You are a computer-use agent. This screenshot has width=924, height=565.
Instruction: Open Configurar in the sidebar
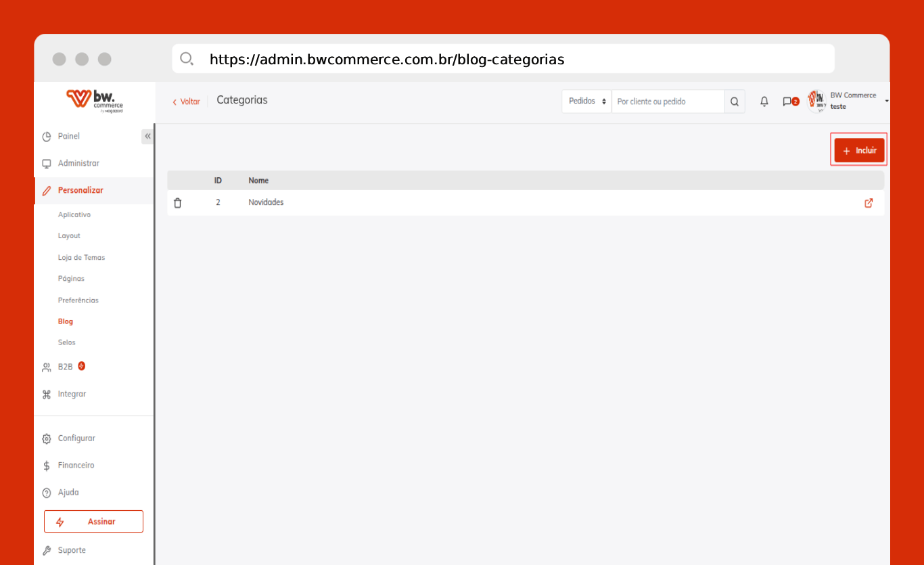(76, 438)
